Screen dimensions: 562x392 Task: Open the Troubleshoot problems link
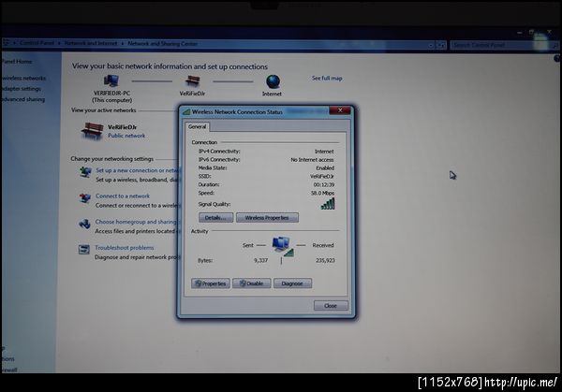125,248
